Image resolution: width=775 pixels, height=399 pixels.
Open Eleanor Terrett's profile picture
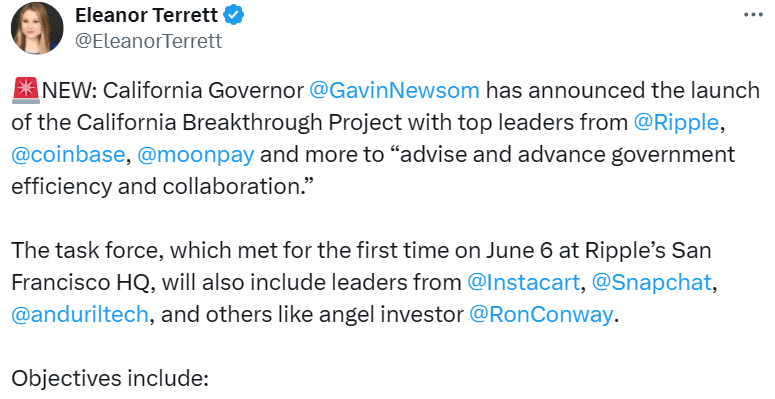(x=37, y=28)
